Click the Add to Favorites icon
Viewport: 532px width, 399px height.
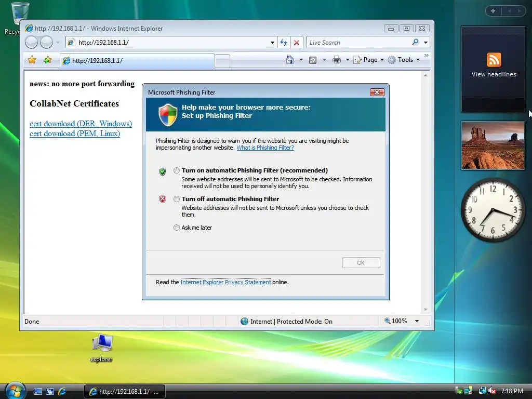point(47,60)
